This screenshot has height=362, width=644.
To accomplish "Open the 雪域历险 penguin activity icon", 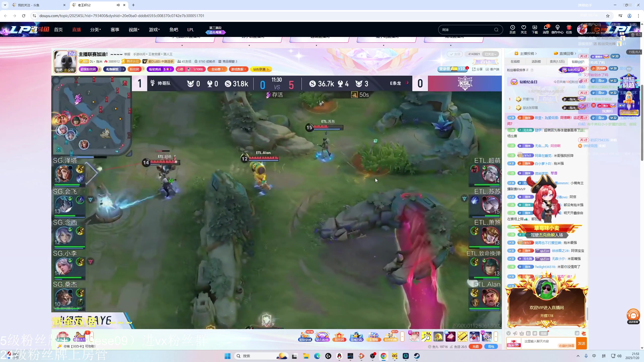I will [x=356, y=336].
